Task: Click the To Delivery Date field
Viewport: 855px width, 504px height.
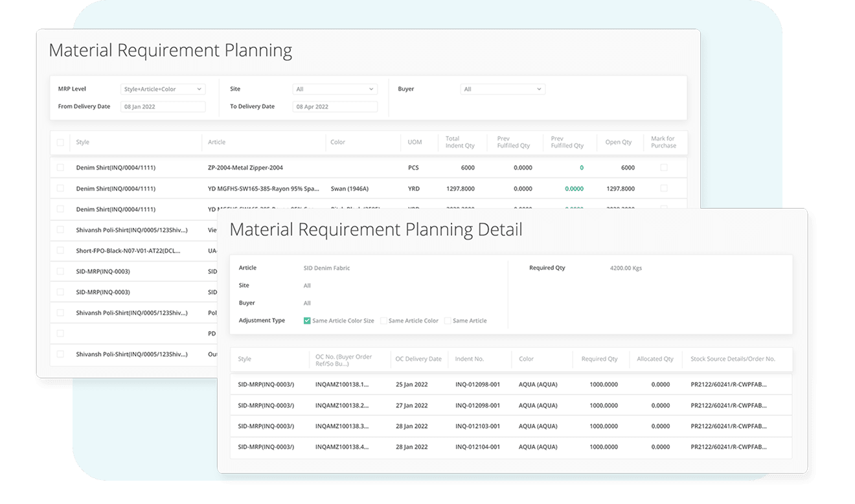Action: tap(335, 107)
